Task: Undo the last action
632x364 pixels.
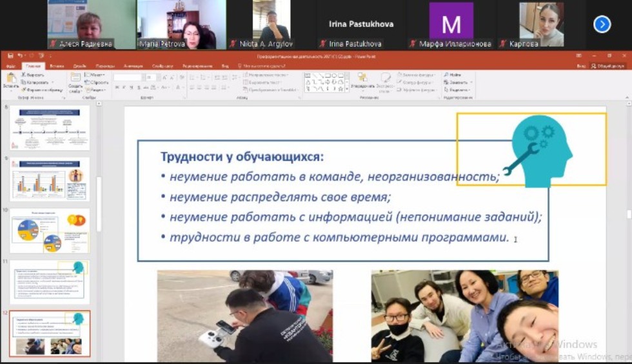Action: 20,56
